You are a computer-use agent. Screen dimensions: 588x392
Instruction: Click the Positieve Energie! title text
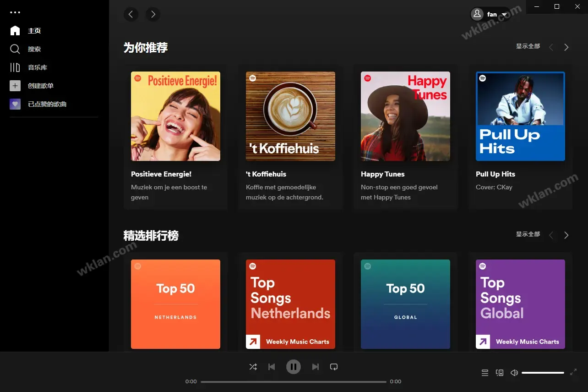tap(161, 174)
